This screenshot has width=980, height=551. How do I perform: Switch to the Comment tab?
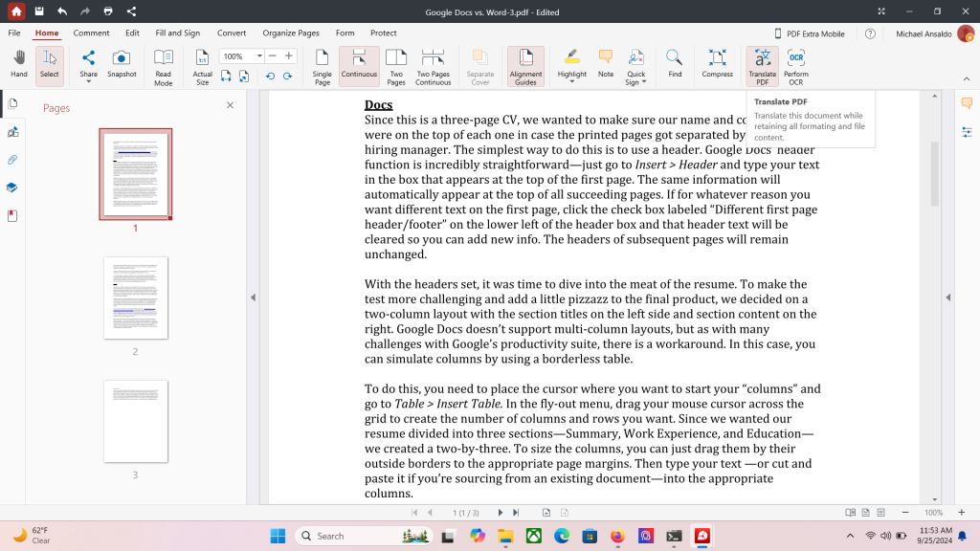coord(91,33)
